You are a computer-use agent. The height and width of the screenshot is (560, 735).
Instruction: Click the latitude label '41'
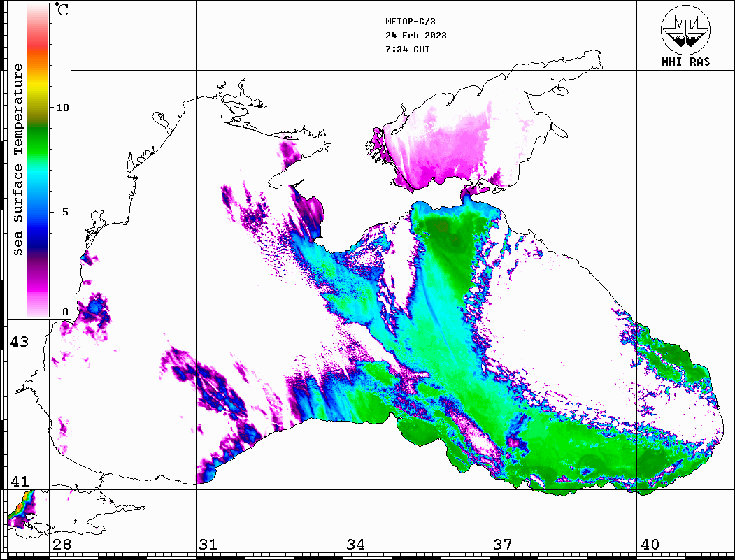20,481
